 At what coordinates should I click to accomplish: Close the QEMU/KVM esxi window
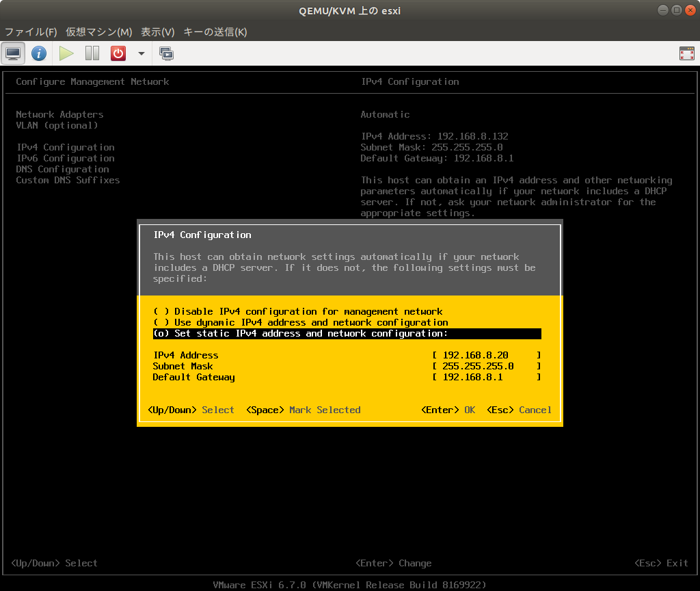pos(690,10)
